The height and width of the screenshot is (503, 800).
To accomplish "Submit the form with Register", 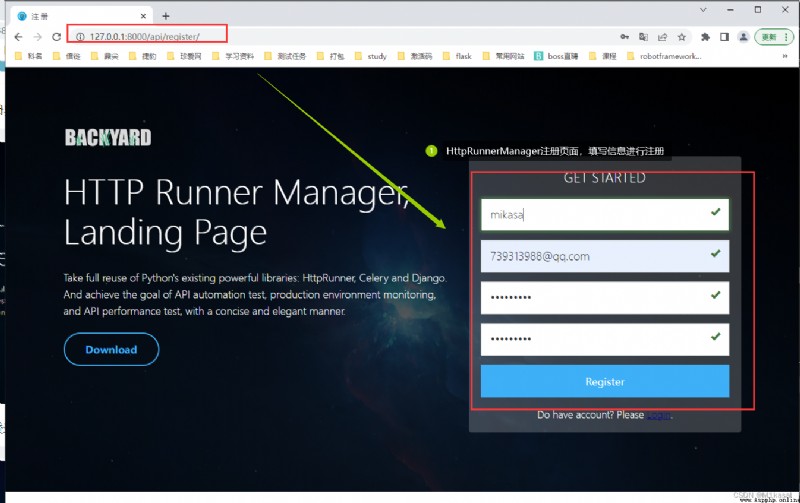I will [605, 381].
